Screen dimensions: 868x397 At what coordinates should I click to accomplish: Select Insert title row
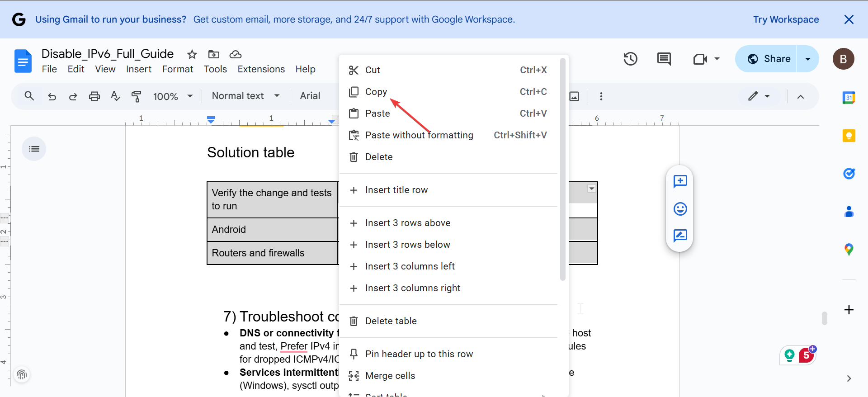click(x=448, y=190)
